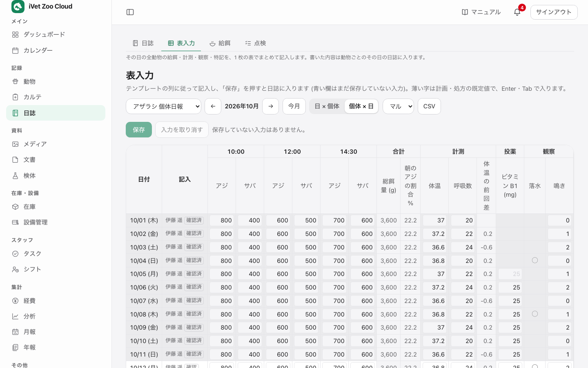
Task: Open the マル individual dropdown
Action: [x=398, y=106]
